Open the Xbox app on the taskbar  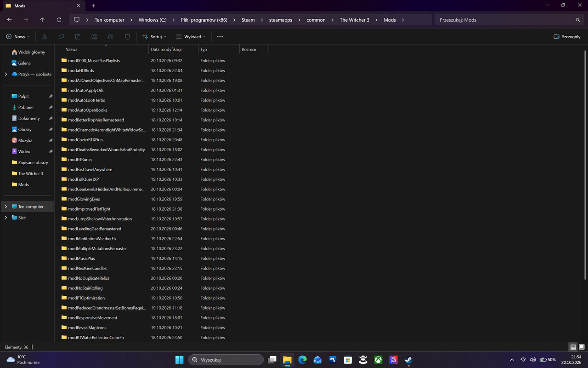pos(378,360)
